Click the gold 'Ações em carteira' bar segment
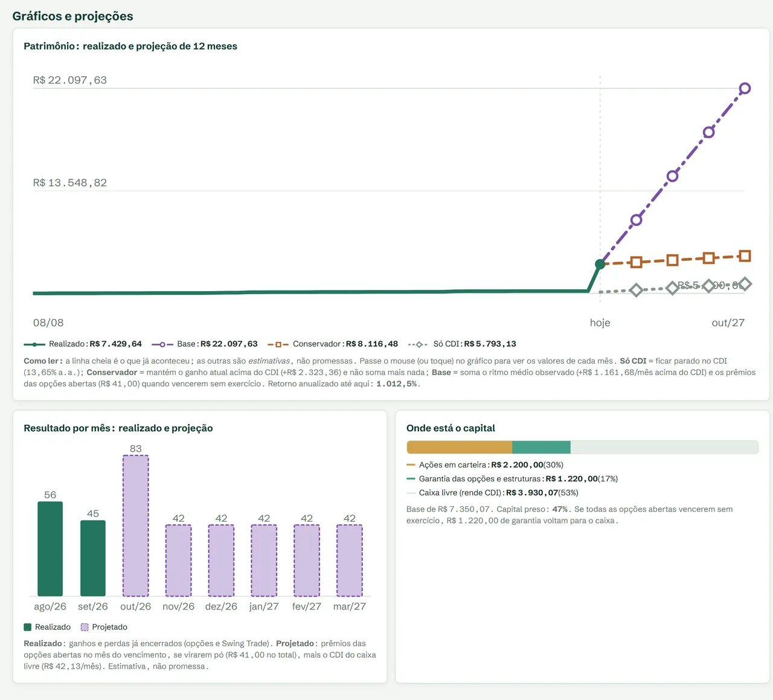Image resolution: width=773 pixels, height=700 pixels. tap(460, 447)
